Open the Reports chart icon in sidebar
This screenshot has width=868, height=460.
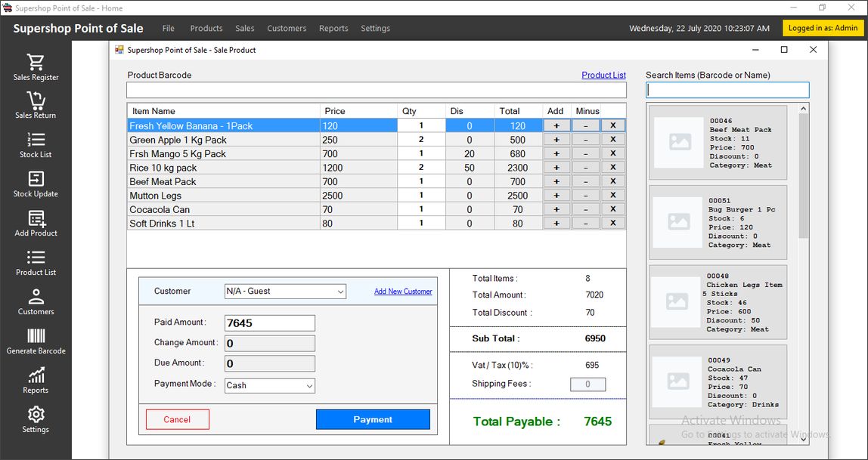coord(36,376)
